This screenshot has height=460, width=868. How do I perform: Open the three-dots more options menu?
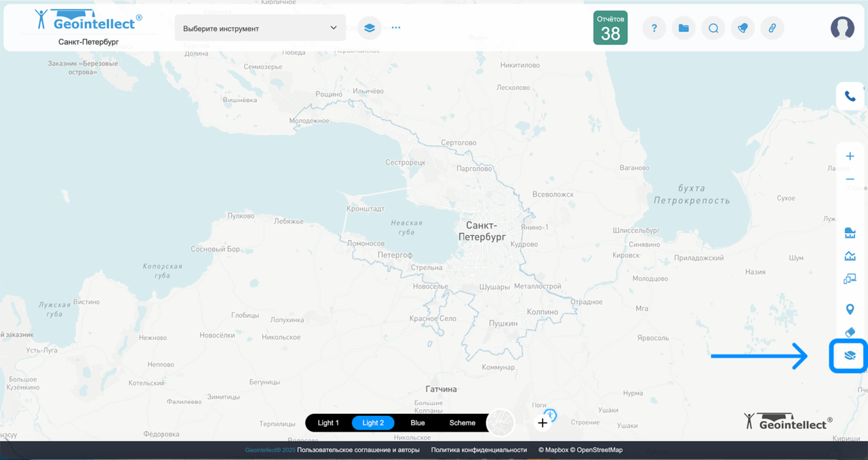[396, 28]
